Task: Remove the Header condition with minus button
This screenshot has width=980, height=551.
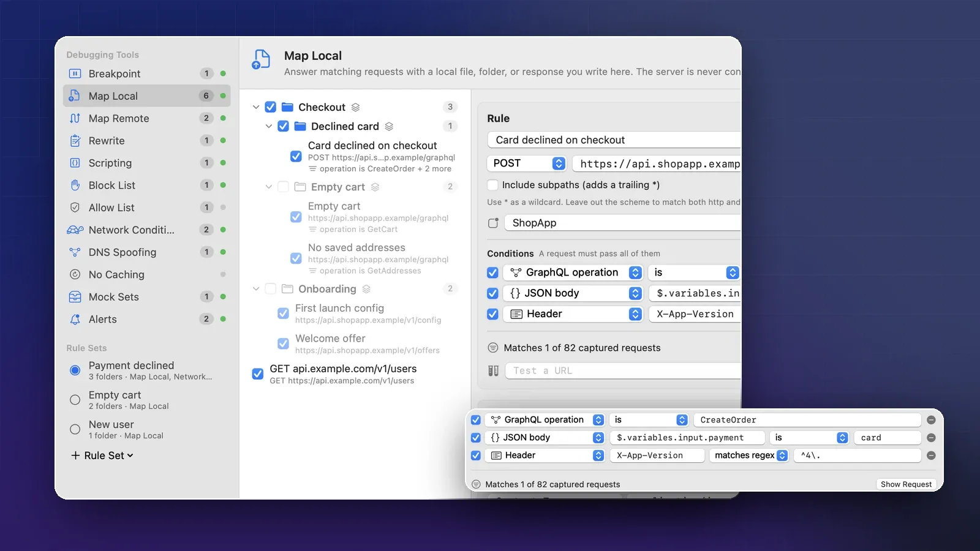Action: tap(931, 455)
